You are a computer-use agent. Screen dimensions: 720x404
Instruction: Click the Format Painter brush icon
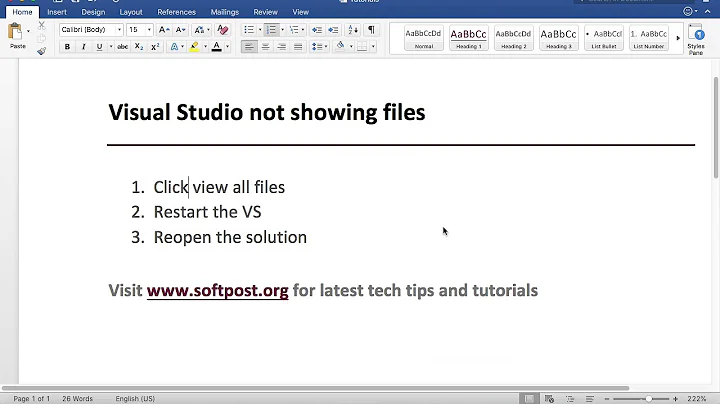[41, 51]
